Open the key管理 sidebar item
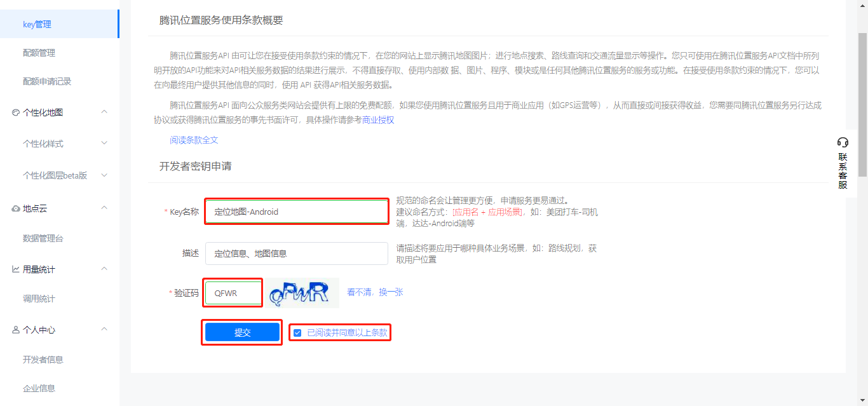Viewport: 868px width, 406px height. tap(59, 24)
